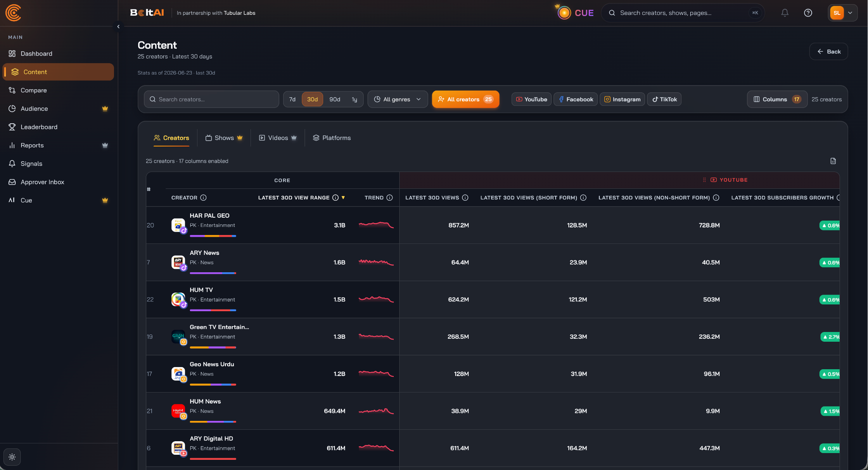The height and width of the screenshot is (470, 868).
Task: Click crown icon on Audience menu item
Action: (105, 109)
